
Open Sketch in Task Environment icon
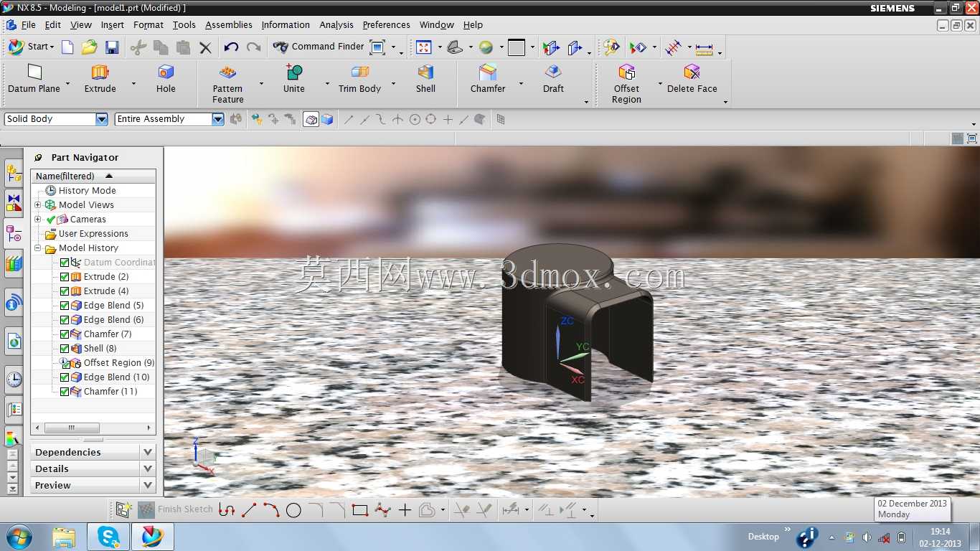[x=123, y=509]
